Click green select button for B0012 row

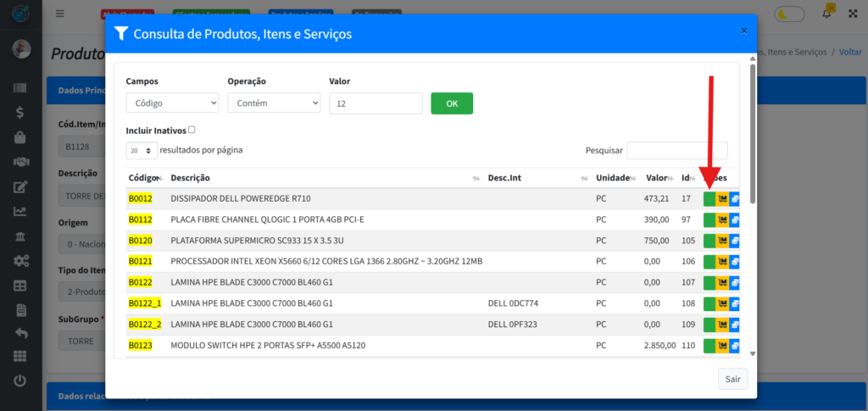pyautogui.click(x=709, y=199)
